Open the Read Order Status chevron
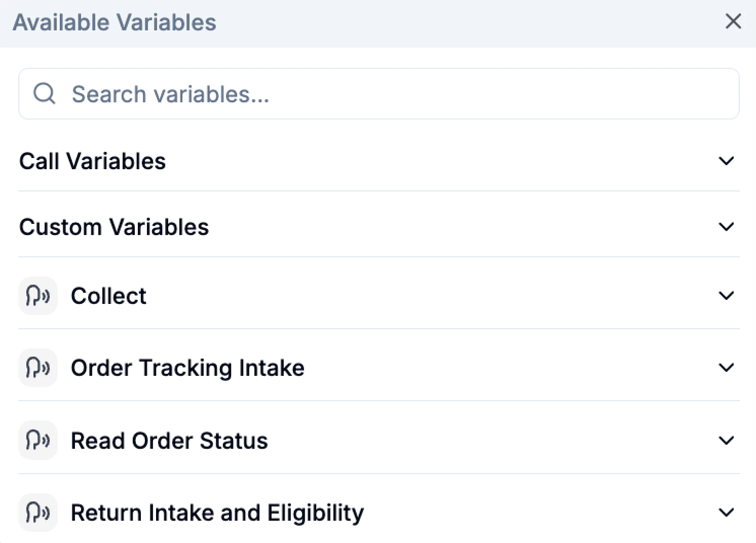This screenshot has width=756, height=543. click(x=727, y=440)
